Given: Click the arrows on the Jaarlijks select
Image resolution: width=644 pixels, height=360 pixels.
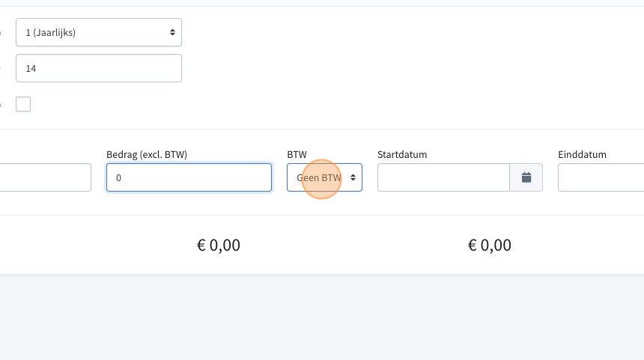Looking at the screenshot, I should coord(172,32).
